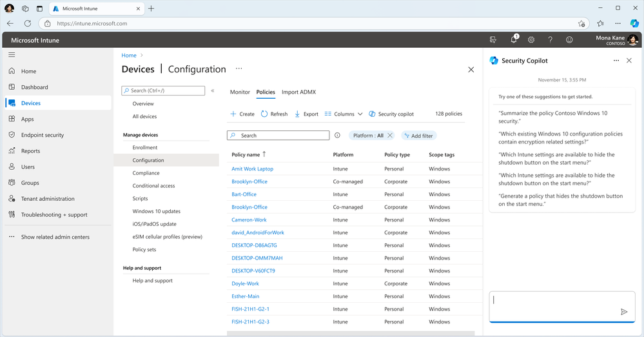Select suggestion about summarizing Contoso policy
Viewport: 644px width, 337px height.
553,117
